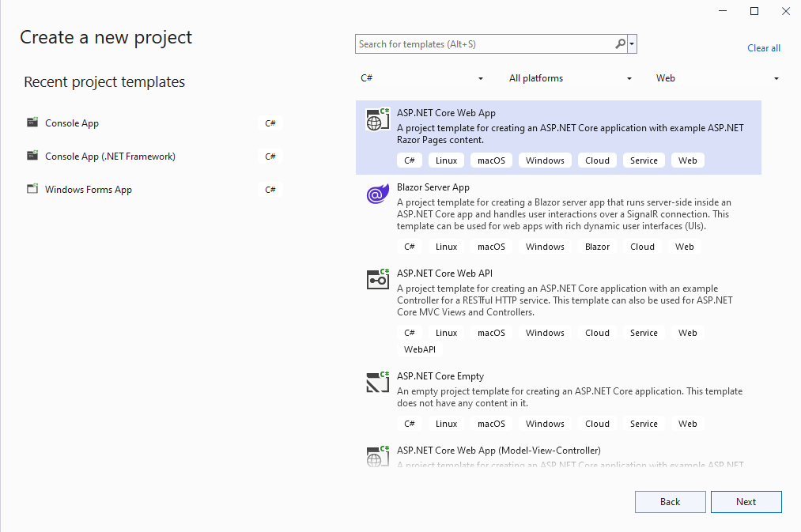This screenshot has width=801, height=532.
Task: Select the ASP.NET Core Empty template title
Action: [x=440, y=376]
